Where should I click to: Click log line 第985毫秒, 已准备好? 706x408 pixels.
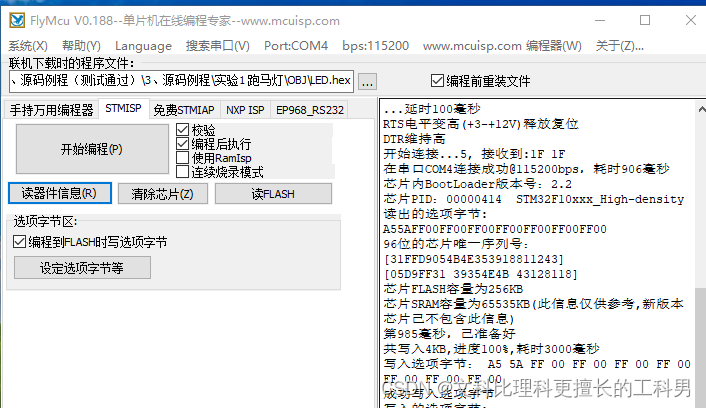click(449, 334)
